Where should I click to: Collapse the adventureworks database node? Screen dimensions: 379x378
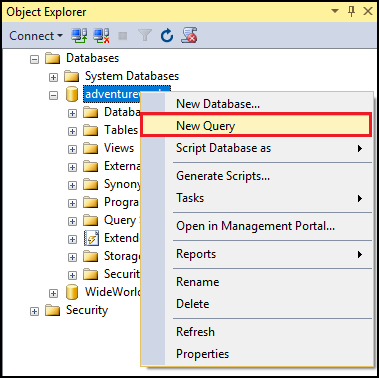[x=53, y=95]
